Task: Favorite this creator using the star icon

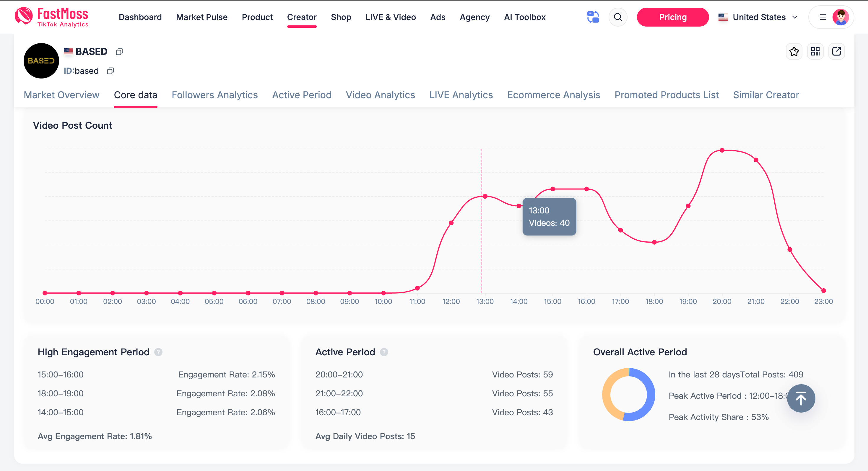Action: pyautogui.click(x=794, y=51)
